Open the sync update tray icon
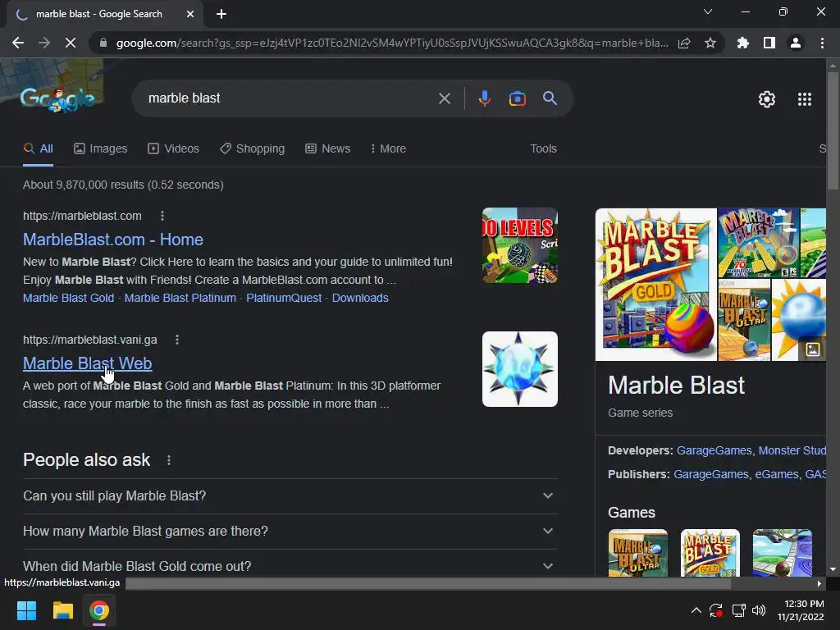Screen dimensions: 840x630 [716, 610]
